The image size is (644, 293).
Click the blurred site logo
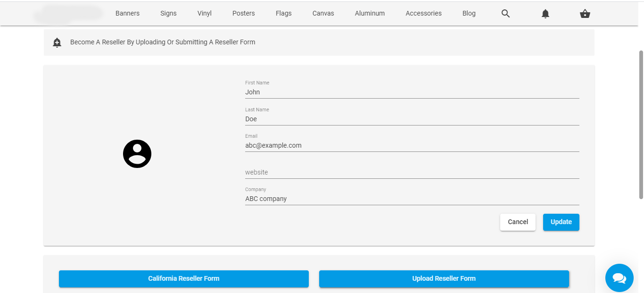pyautogui.click(x=69, y=14)
